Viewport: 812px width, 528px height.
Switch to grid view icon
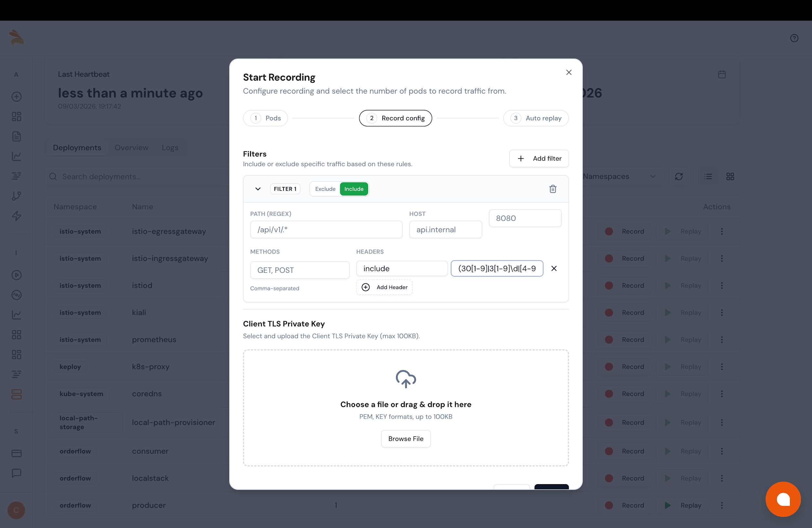pos(730,176)
